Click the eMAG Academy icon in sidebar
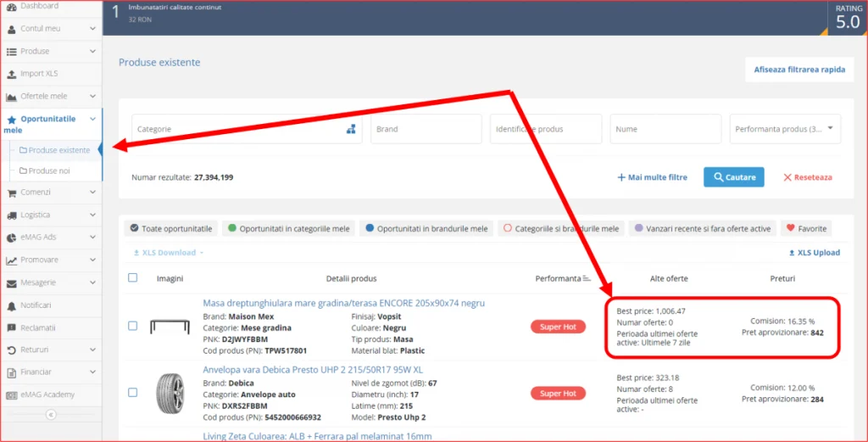868x442 pixels. click(x=12, y=394)
